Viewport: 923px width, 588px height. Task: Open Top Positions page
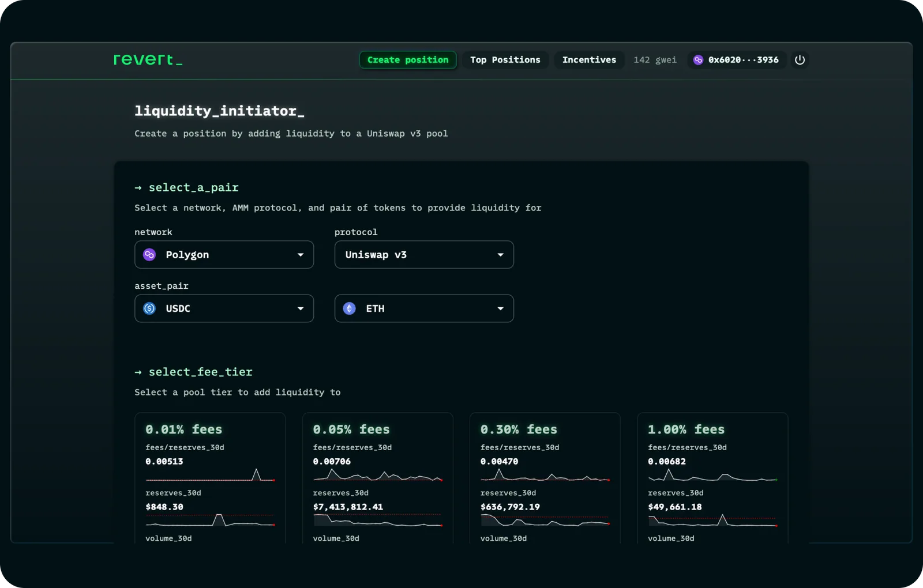[505, 60]
